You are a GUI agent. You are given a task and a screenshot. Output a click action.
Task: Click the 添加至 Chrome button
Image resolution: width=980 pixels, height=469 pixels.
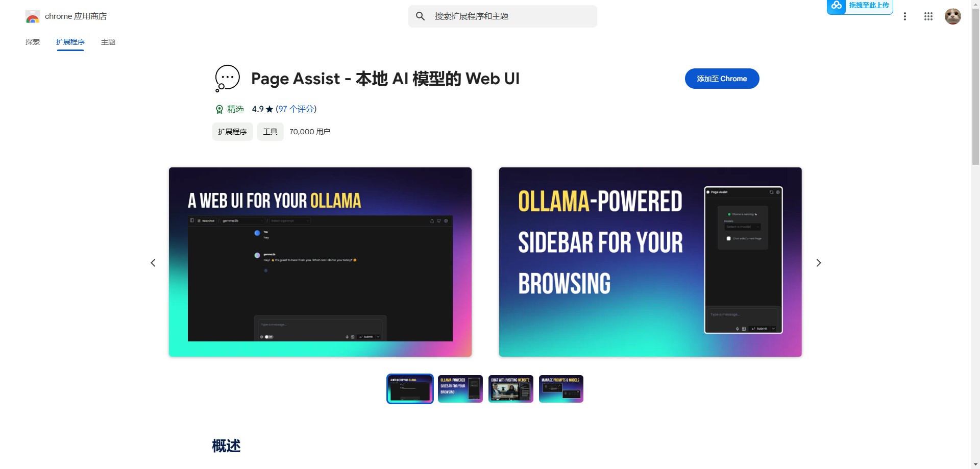click(x=722, y=79)
